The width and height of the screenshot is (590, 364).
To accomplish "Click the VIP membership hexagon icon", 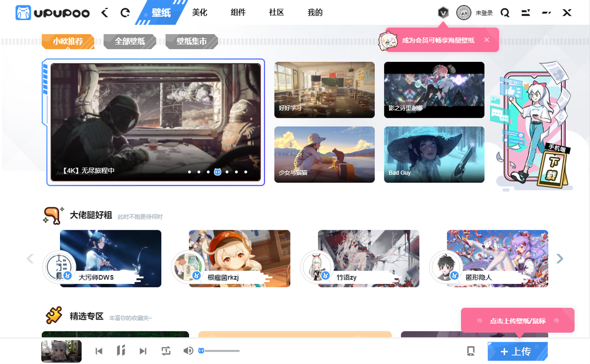I will tap(442, 12).
